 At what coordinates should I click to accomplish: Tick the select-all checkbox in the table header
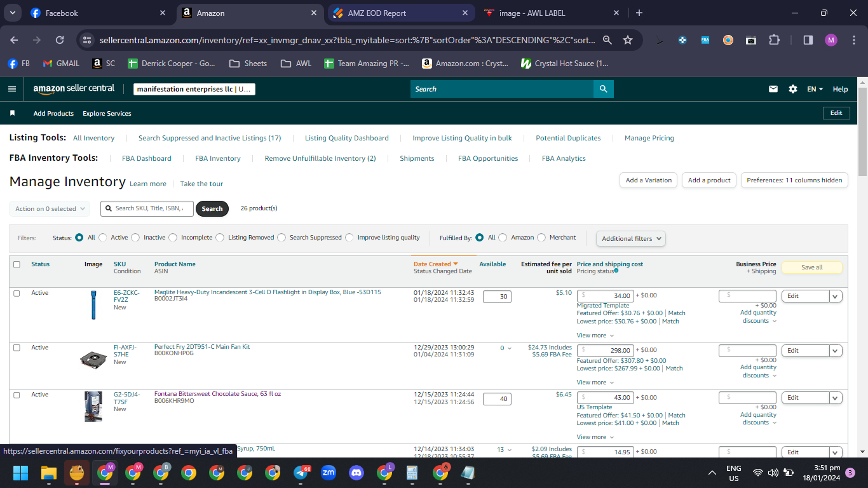tap(17, 264)
